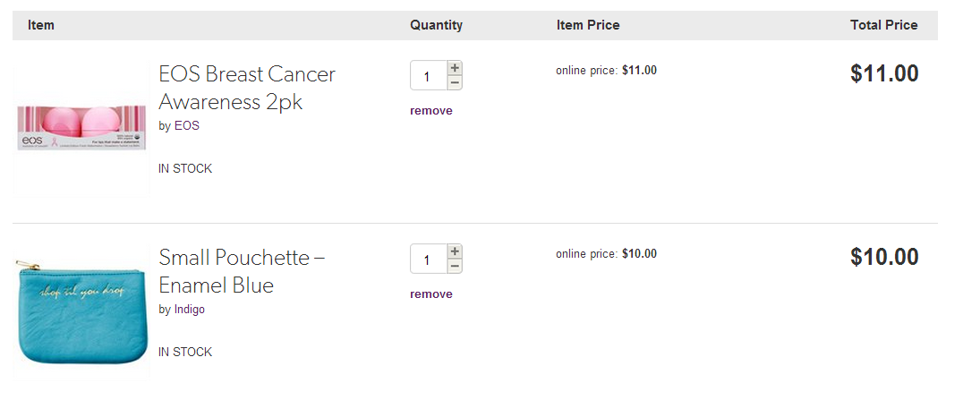Open EOS Breast Cancer Awareness 2pk product title
Image resolution: width=980 pixels, height=400 pixels.
click(247, 88)
